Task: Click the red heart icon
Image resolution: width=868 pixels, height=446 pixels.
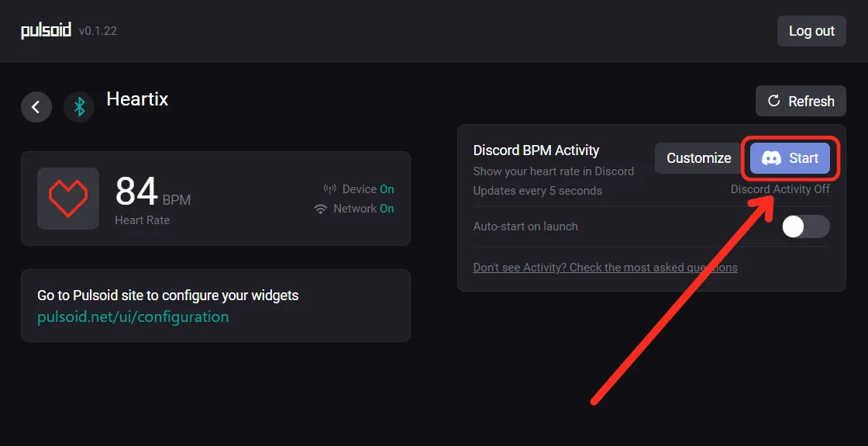Action: (x=68, y=199)
